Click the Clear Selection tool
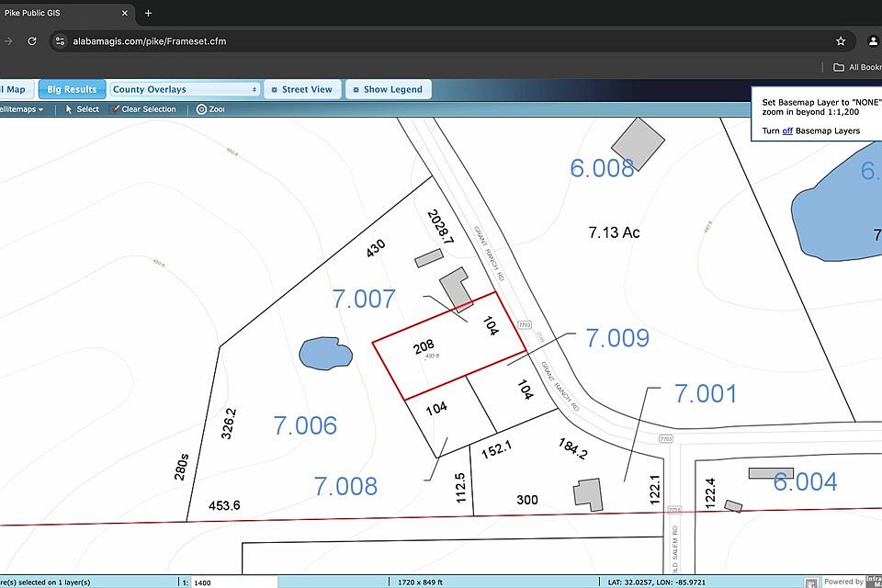 pyautogui.click(x=142, y=109)
